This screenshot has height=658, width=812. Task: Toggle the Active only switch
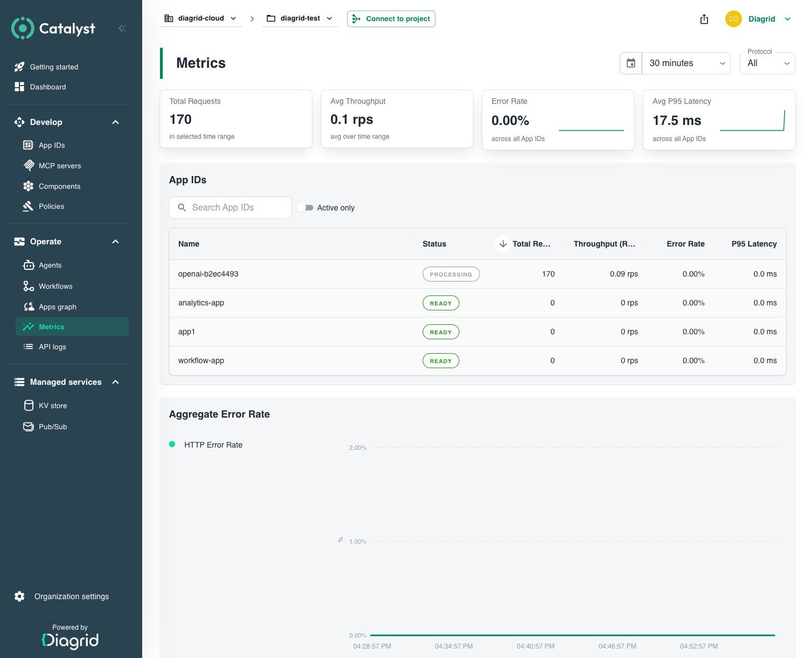[x=305, y=208]
